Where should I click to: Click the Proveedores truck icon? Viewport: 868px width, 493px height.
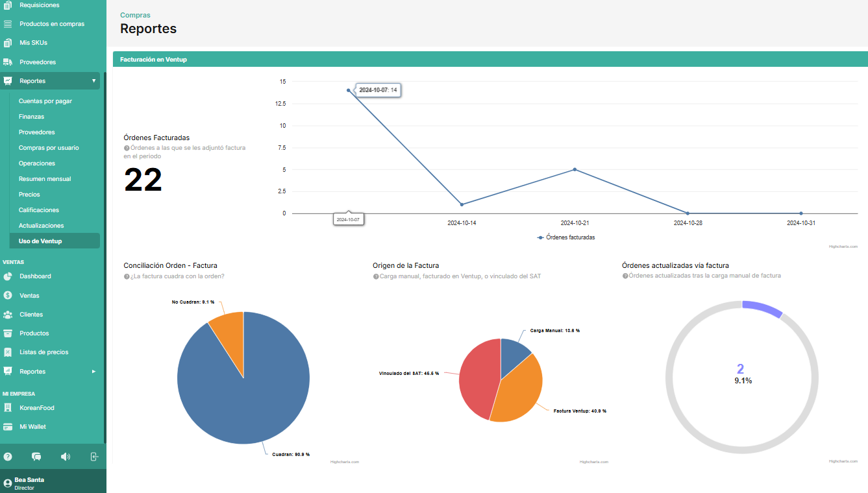[8, 62]
